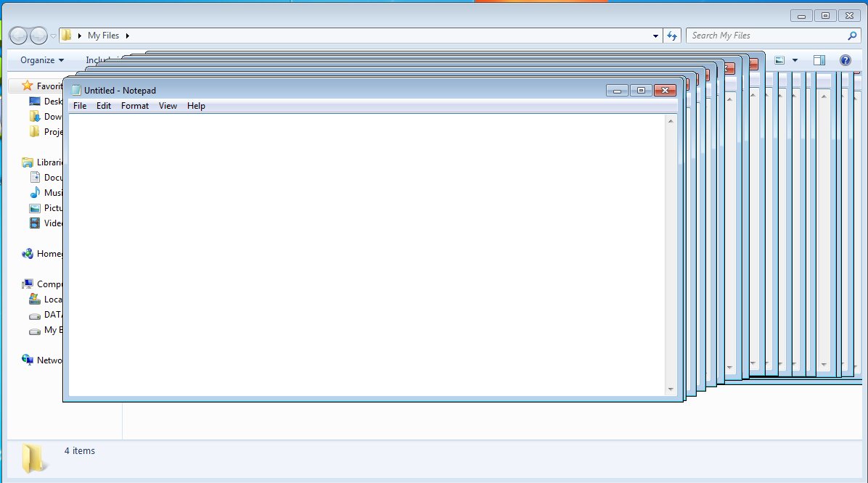
Task: Open Notepad's Edit menu
Action: pyautogui.click(x=104, y=106)
